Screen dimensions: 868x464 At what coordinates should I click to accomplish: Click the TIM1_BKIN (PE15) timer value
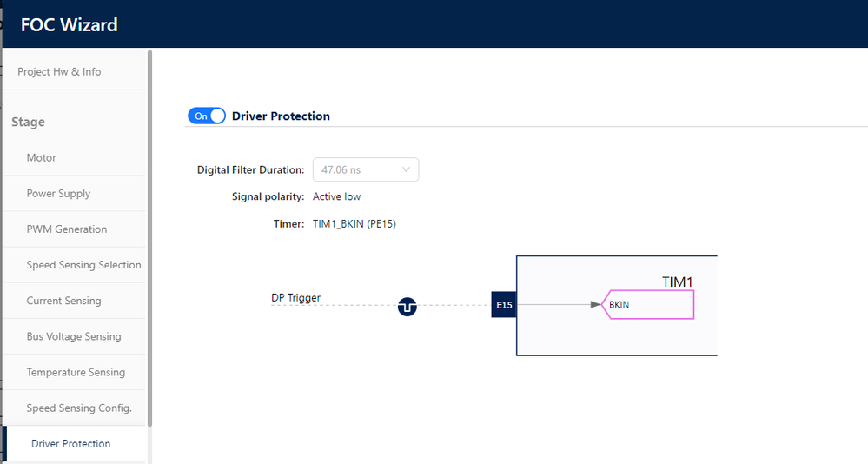tap(354, 223)
